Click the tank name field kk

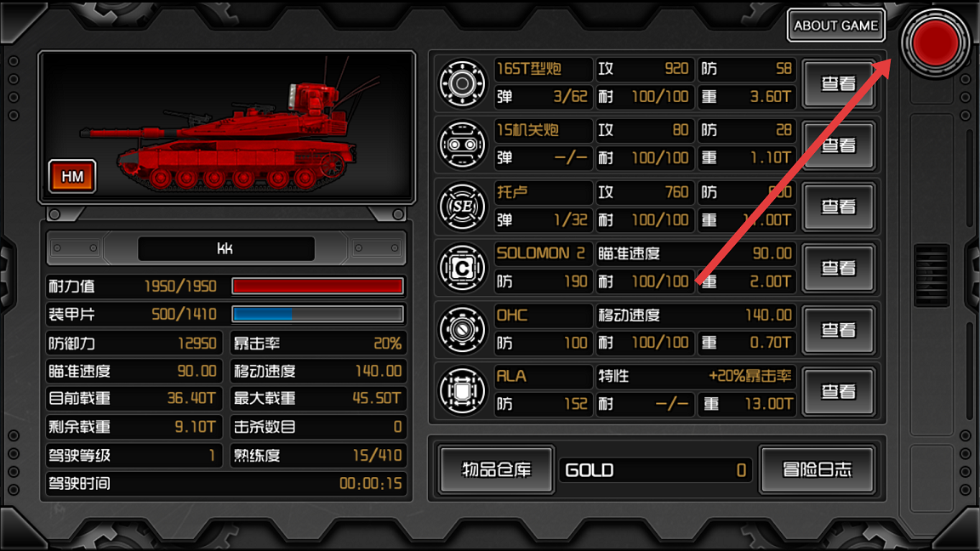225,248
